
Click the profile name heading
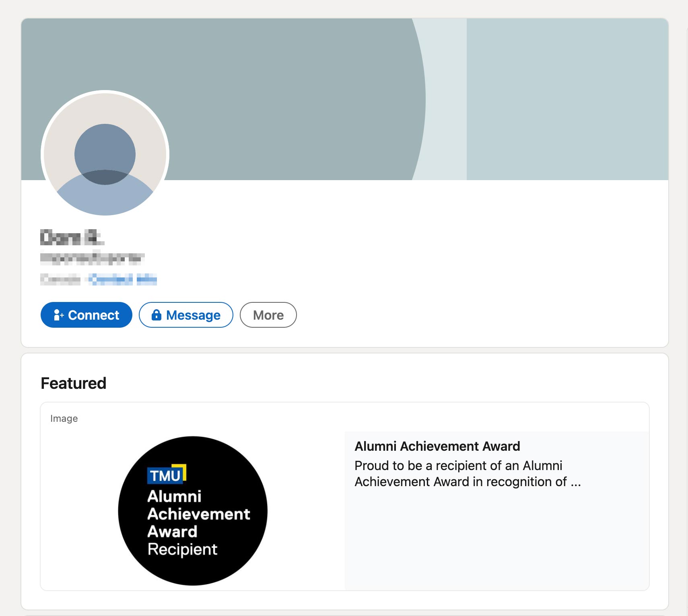[x=72, y=237]
